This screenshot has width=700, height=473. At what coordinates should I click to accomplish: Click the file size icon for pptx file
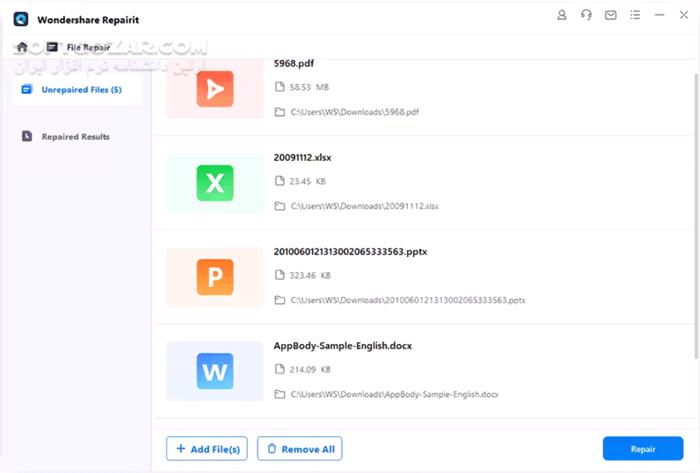pos(279,275)
